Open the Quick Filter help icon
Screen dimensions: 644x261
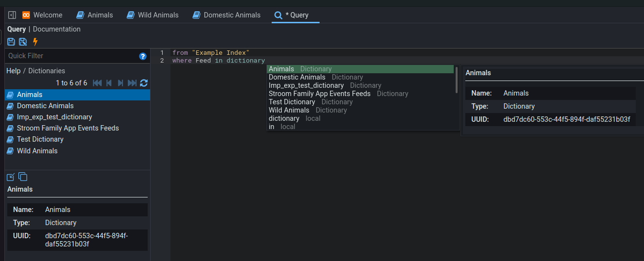(x=143, y=56)
